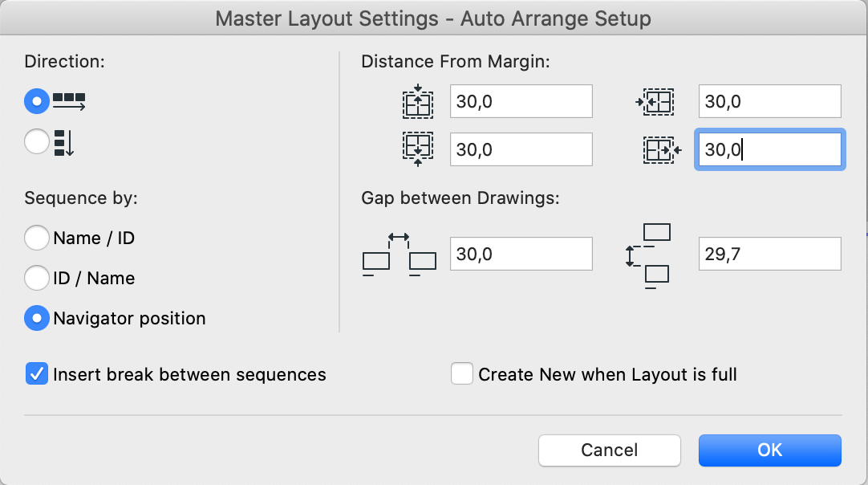The image size is (868, 485).
Task: Click the Direction: label
Action: [65, 61]
